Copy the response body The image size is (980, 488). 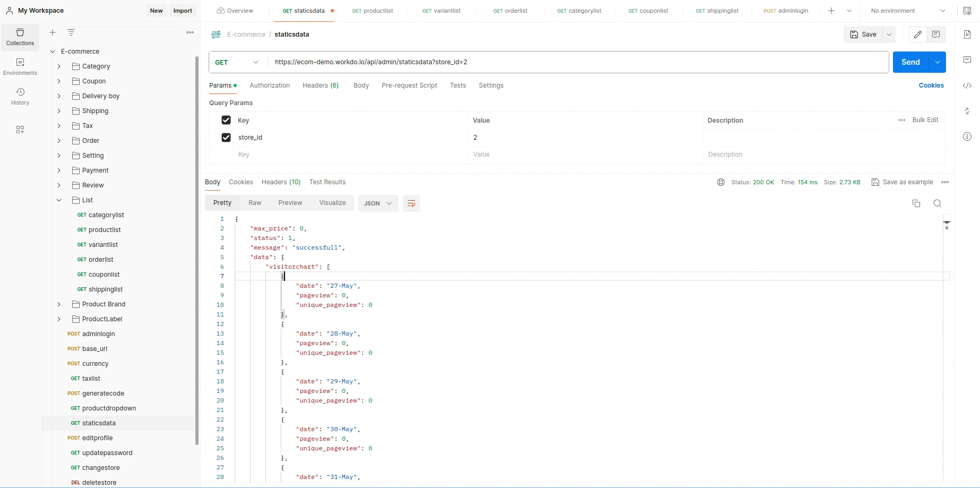pyautogui.click(x=916, y=203)
